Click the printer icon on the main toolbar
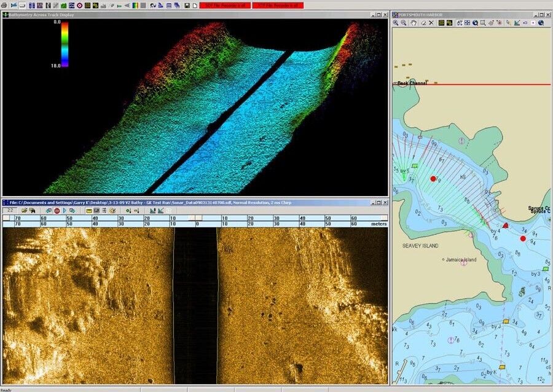The image size is (553, 392). (5, 5)
